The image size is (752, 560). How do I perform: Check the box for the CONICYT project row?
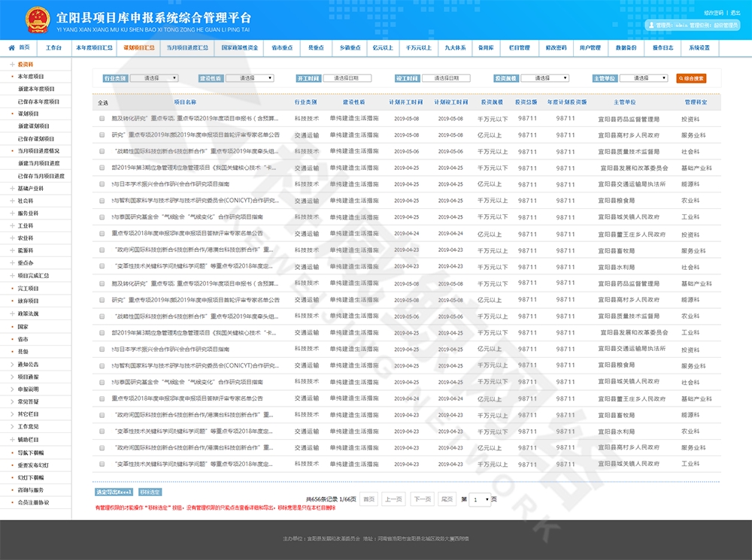pos(102,201)
